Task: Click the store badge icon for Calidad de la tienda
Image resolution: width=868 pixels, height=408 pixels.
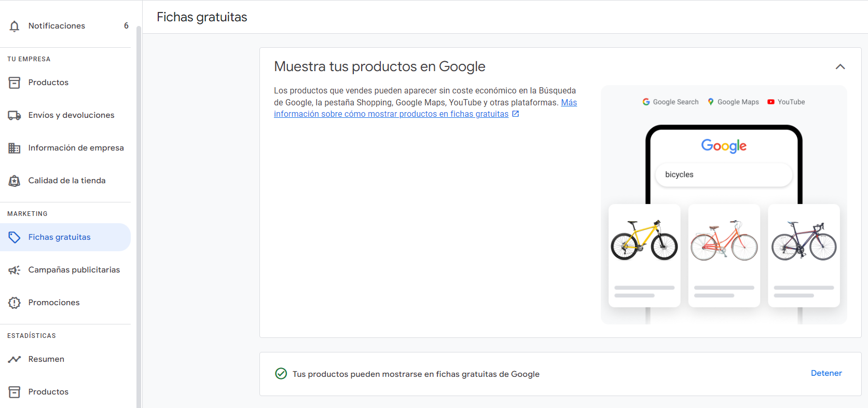Action: click(15, 181)
